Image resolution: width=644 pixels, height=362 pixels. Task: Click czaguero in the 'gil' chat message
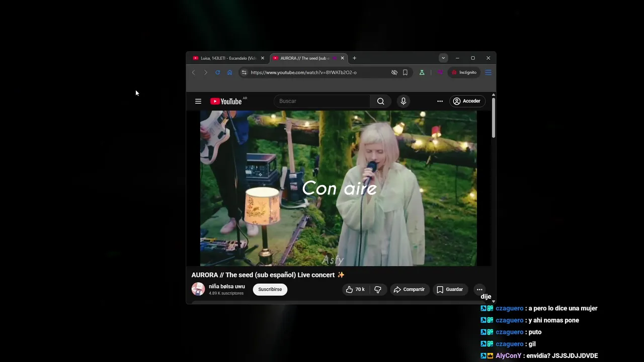pyautogui.click(x=510, y=344)
